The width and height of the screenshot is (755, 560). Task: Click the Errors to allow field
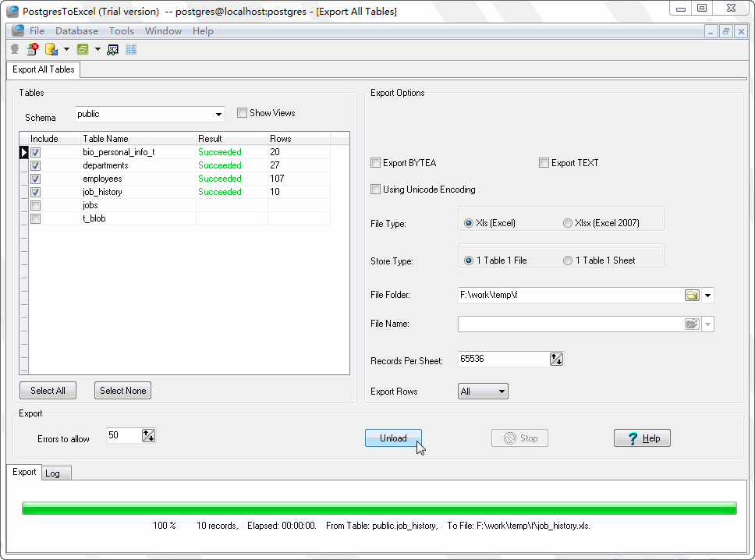(124, 436)
